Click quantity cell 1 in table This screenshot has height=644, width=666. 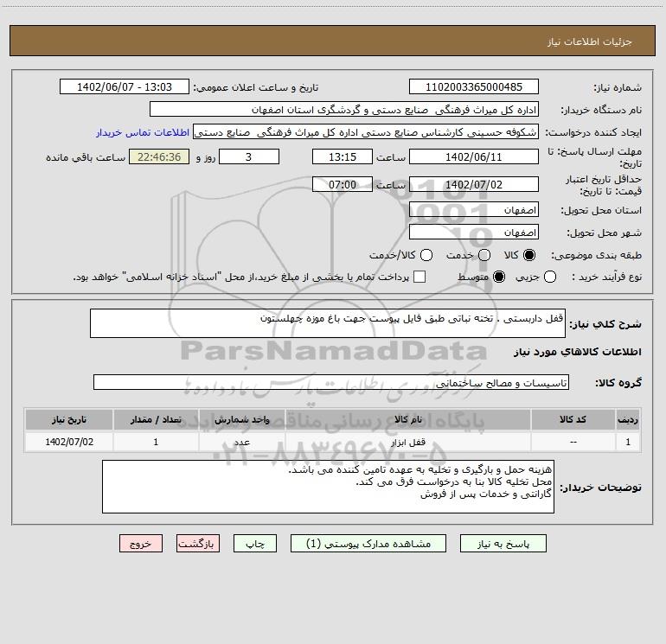pyautogui.click(x=156, y=442)
